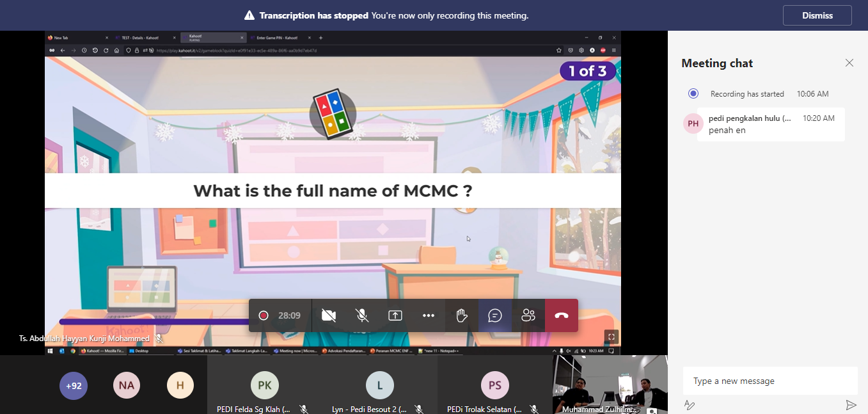Select the Lyn - Pedi Besout 2 tile
This screenshot has height=414, width=868.
(380, 385)
